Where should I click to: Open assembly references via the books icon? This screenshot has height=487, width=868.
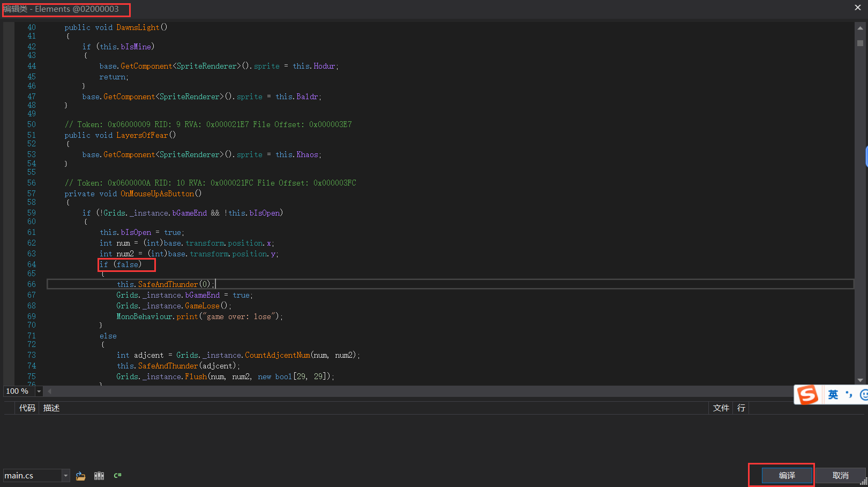[99, 475]
